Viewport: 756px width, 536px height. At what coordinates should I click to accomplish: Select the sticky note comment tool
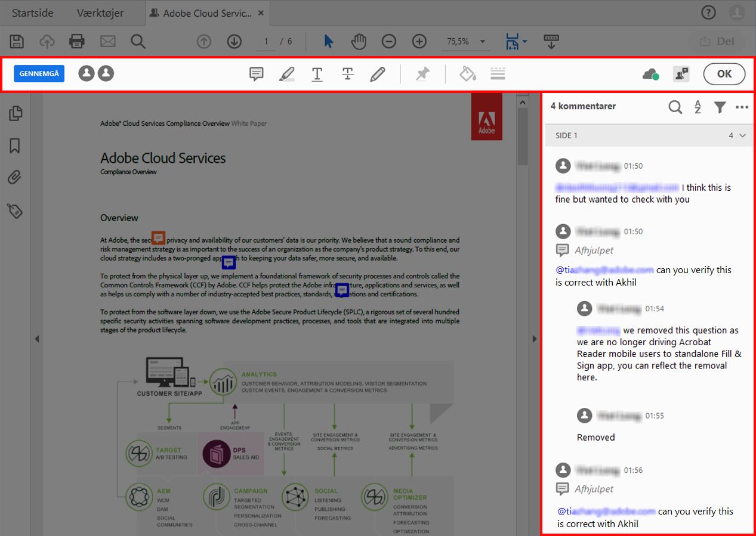pyautogui.click(x=257, y=74)
